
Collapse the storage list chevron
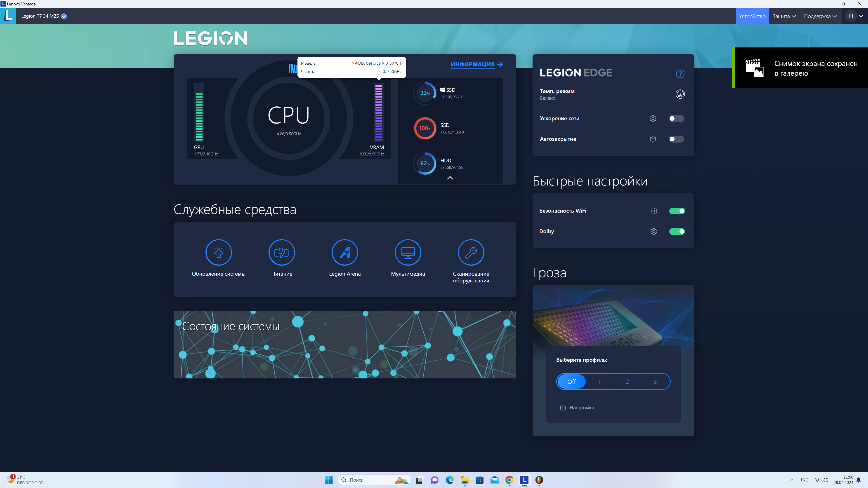[x=450, y=178]
